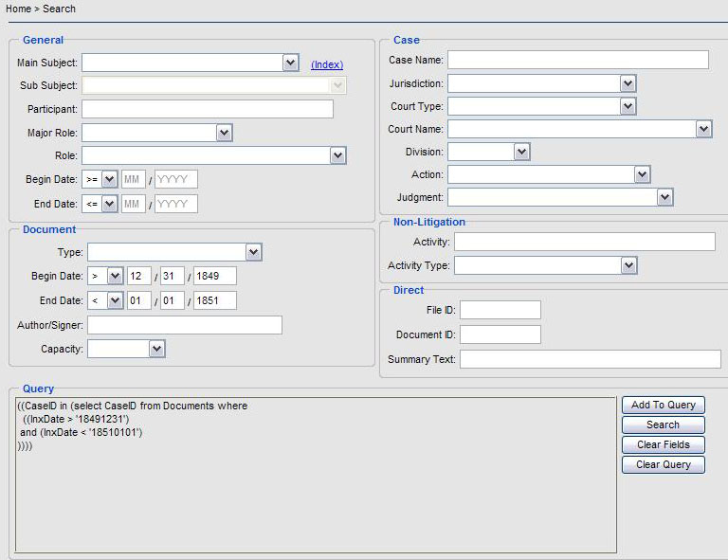Open the Division dropdown
728x560 pixels.
coord(489,152)
